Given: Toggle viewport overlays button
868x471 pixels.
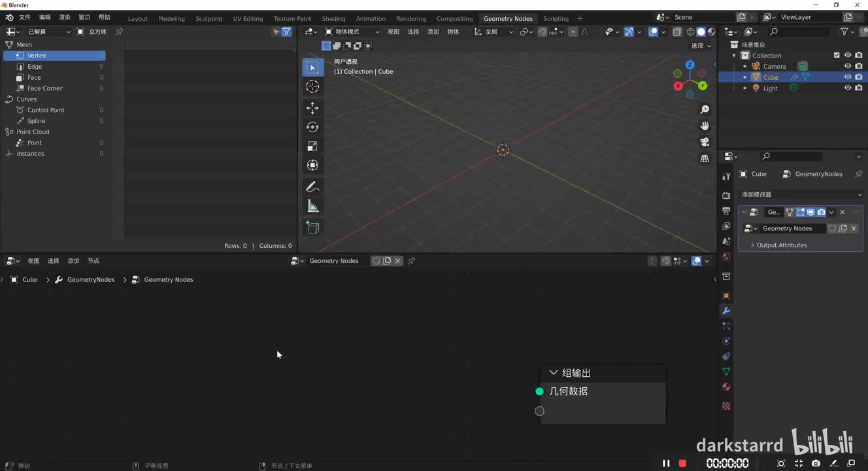Looking at the screenshot, I should point(653,31).
